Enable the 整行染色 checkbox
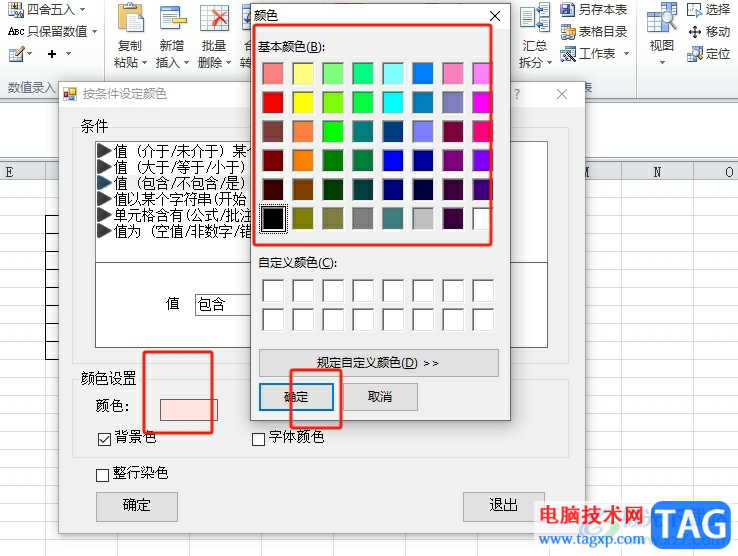The image size is (738, 556). click(102, 475)
